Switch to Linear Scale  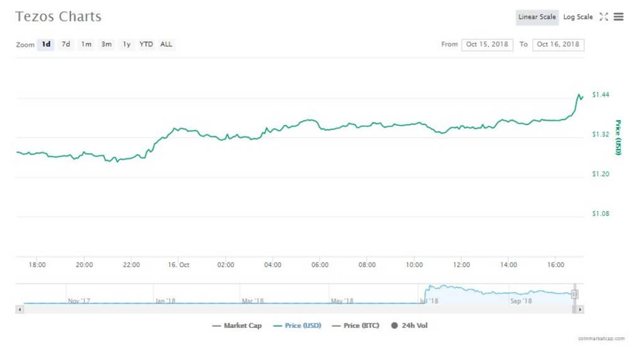click(x=536, y=17)
